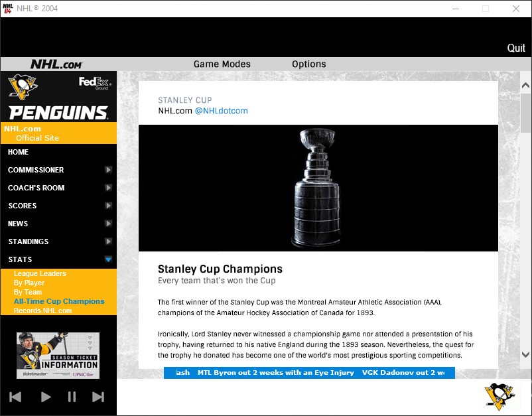Open the Options menu
Viewport: 532px width, 416px height.
coord(308,64)
